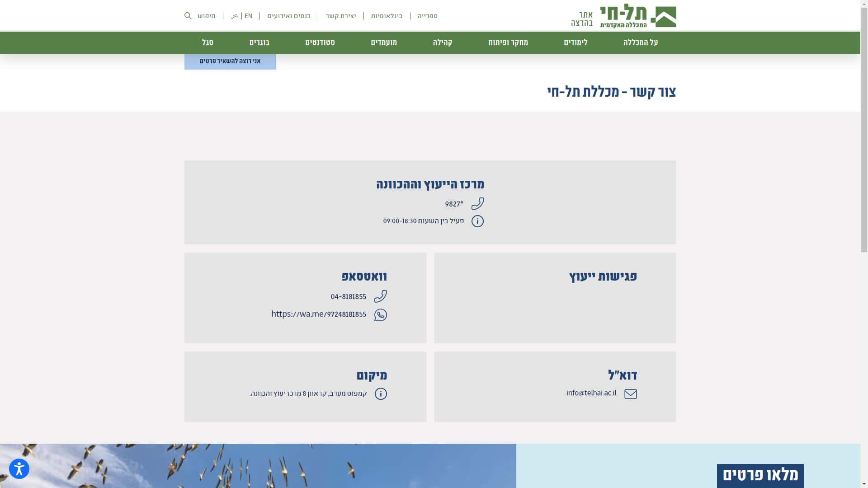
Task: Open the ספרייה top link
Action: 427,16
